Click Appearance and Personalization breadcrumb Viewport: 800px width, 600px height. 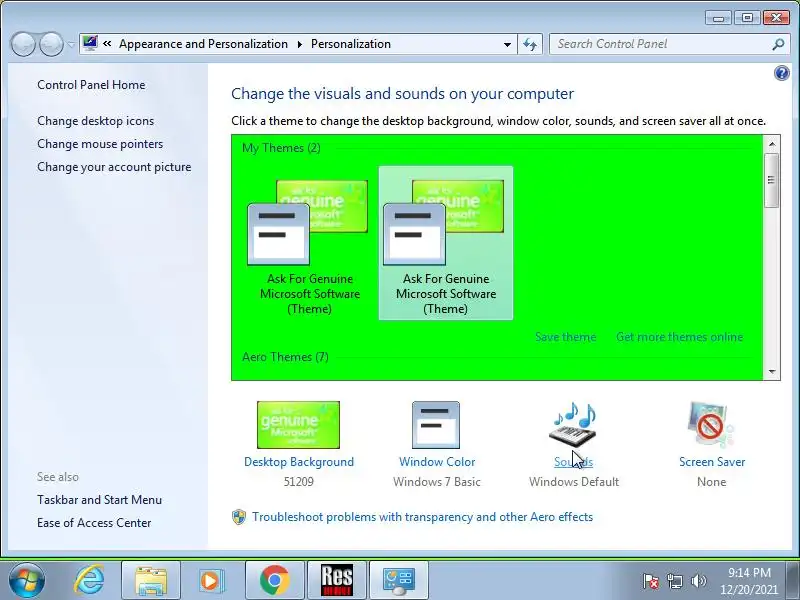[x=204, y=44]
